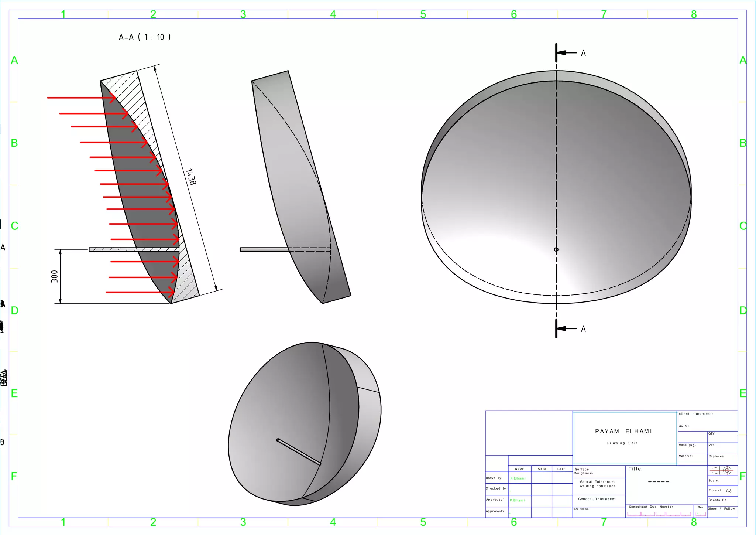Click the green zone number 5 at top border
This screenshot has height=535, width=756.
click(423, 14)
